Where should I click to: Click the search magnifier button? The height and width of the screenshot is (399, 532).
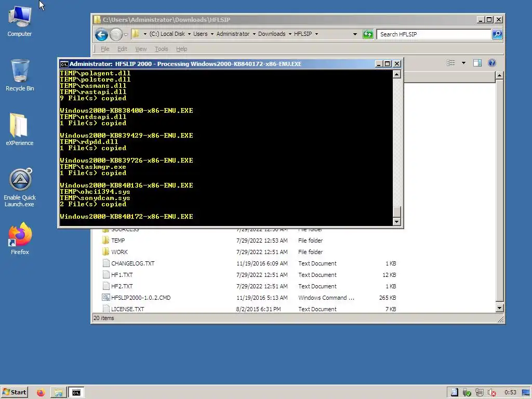tap(497, 34)
